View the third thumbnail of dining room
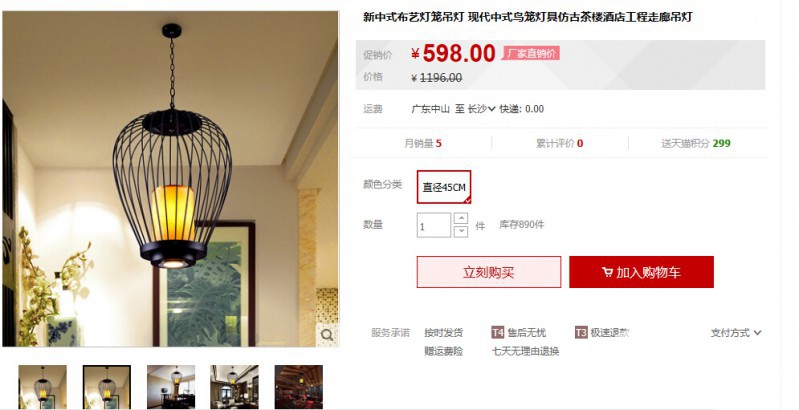Image resolution: width=799 pixels, height=410 pixels. point(171,387)
